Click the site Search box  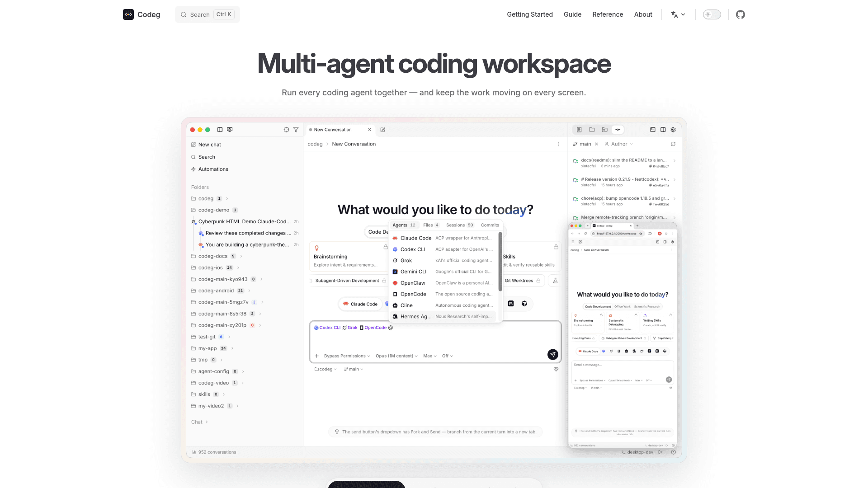[x=208, y=14]
